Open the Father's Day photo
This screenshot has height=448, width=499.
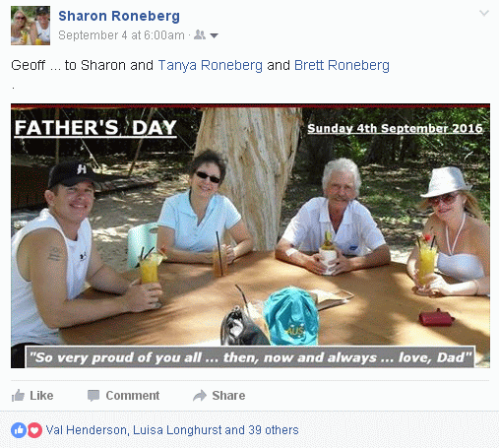point(250,235)
